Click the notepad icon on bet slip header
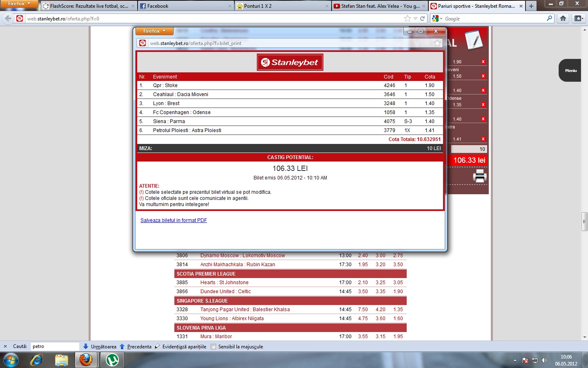Viewport: 588px width, 368px height. (474, 40)
